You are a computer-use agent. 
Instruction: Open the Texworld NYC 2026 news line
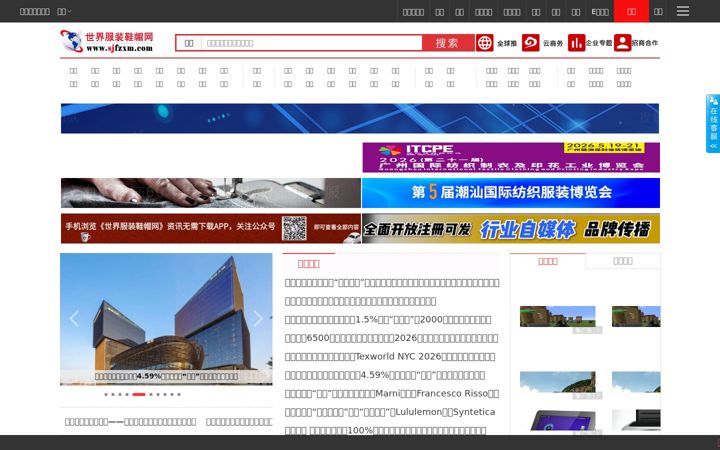pos(390,356)
